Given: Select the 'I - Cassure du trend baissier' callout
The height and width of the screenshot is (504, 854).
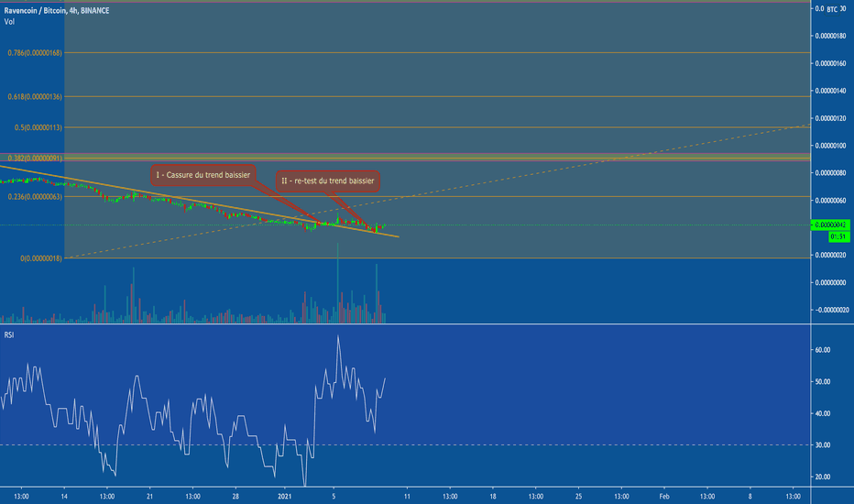Looking at the screenshot, I should pos(203,175).
